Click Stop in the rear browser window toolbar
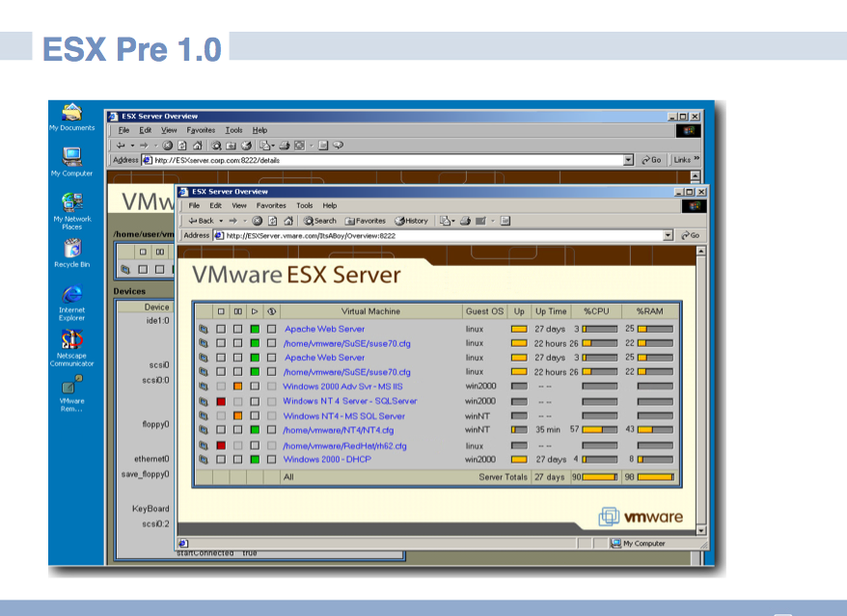 click(168, 146)
